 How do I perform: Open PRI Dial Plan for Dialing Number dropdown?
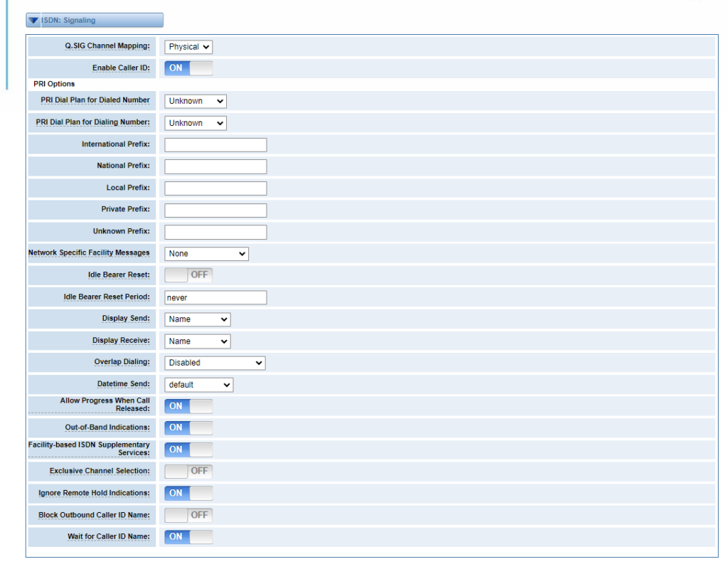pos(195,122)
